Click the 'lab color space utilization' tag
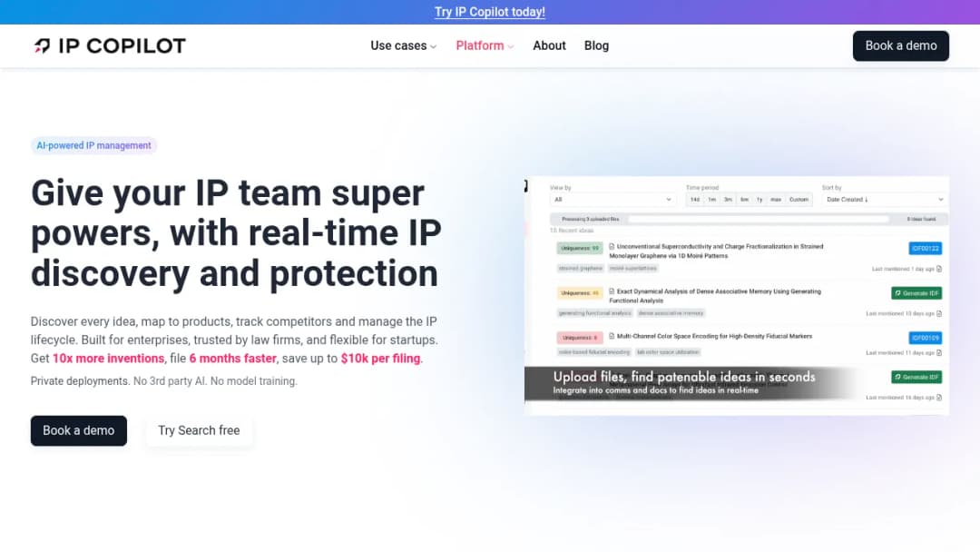980x552 pixels. (x=668, y=352)
